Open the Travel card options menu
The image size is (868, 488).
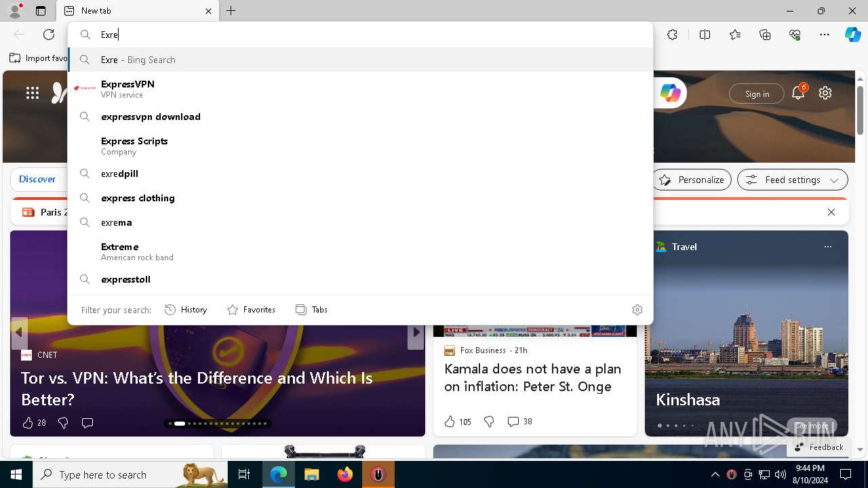click(x=828, y=247)
